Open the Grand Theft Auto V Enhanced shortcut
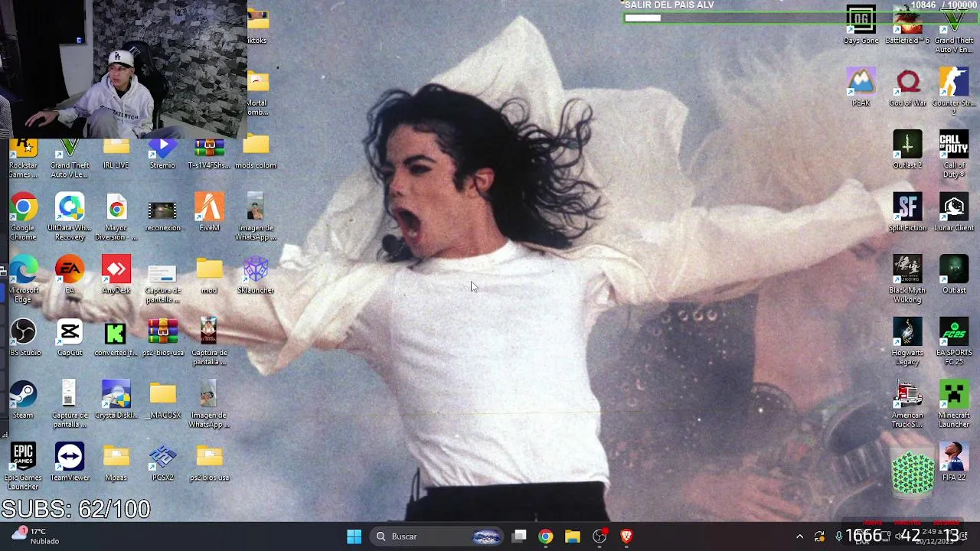The width and height of the screenshot is (980, 551). tap(954, 29)
